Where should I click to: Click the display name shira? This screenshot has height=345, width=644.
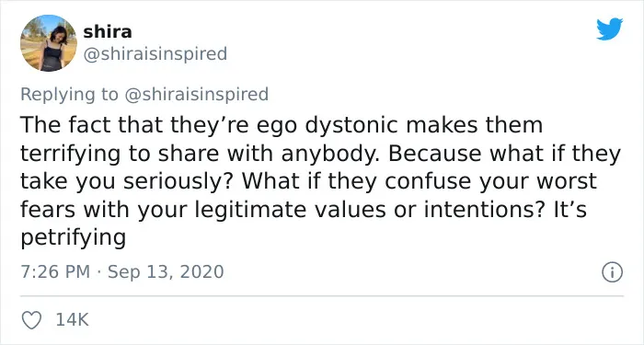point(108,31)
